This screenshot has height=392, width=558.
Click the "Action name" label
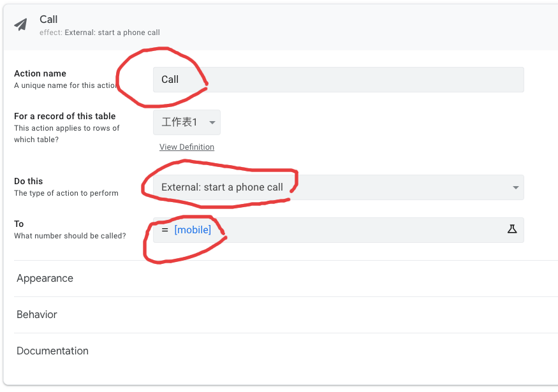pyautogui.click(x=40, y=73)
